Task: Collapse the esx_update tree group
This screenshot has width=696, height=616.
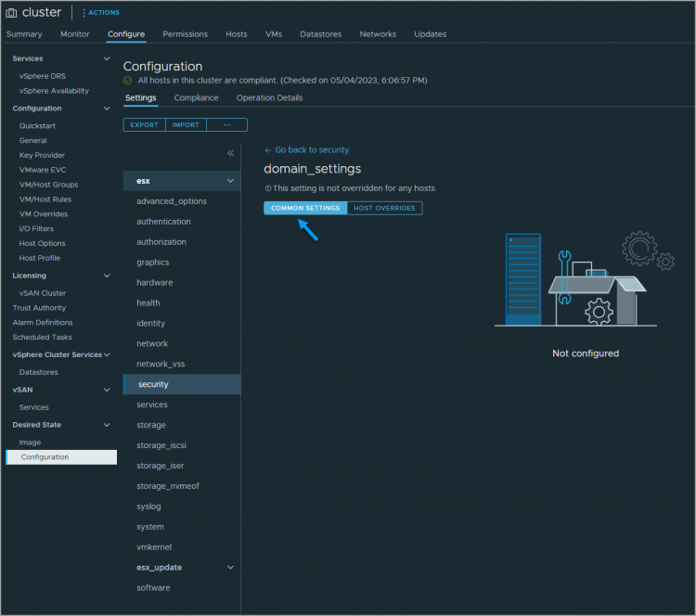Action: pyautogui.click(x=230, y=567)
